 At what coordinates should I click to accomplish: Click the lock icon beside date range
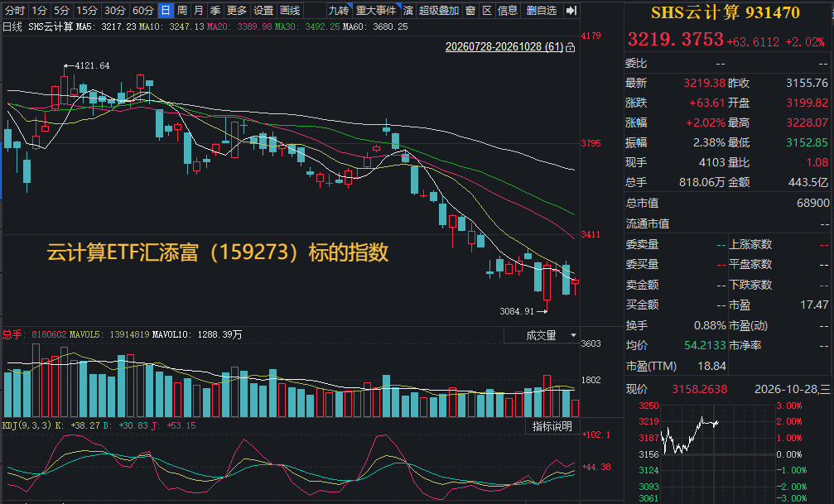coord(570,47)
